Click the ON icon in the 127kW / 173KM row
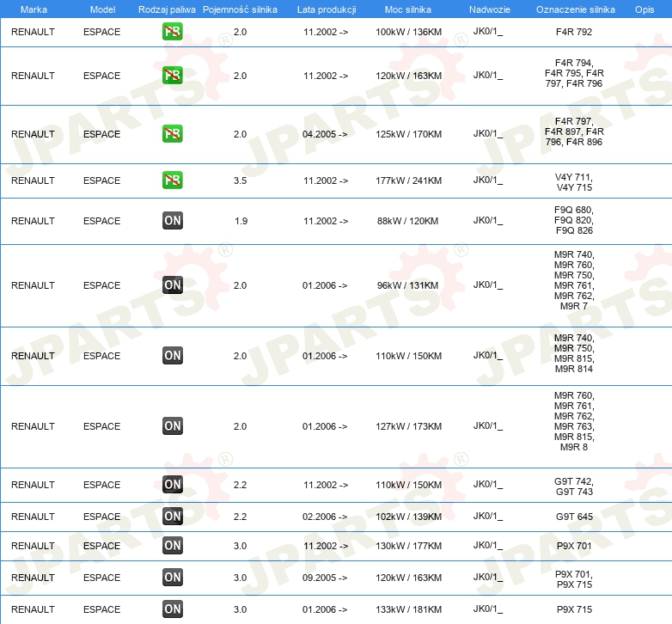This screenshot has height=624, width=672. pos(173,426)
